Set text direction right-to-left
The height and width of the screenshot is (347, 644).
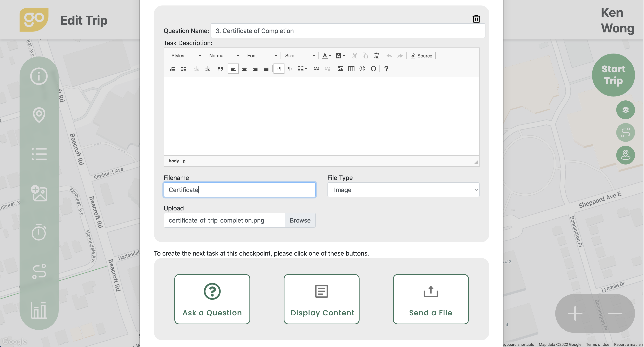(290, 69)
